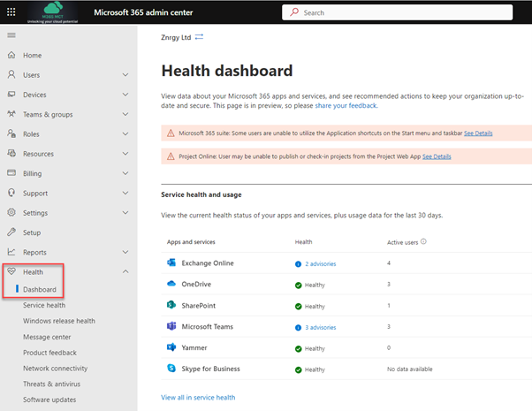Open Message center in sidebar
This screenshot has width=532, height=411.
(x=47, y=337)
